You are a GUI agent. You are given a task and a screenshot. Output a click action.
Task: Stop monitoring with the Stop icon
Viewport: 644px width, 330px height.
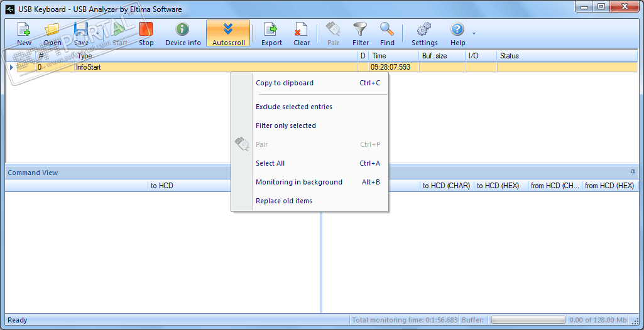146,29
